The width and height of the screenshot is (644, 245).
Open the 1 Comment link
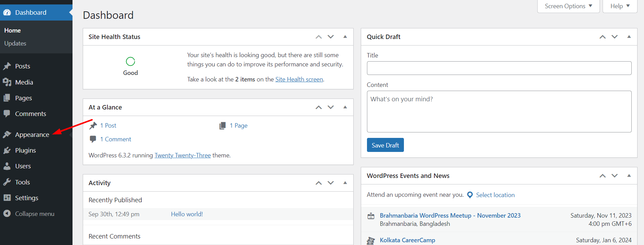pos(116,139)
